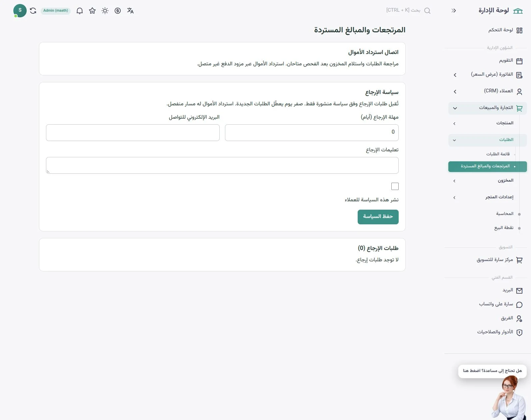Screen dimensions: 531x420
Task: Select المرتجعات والمبالغ المستردة menu item
Action: pos(488,167)
